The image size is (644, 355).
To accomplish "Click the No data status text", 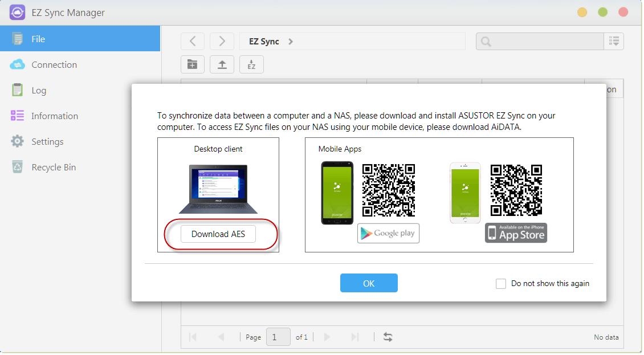I will click(x=606, y=337).
